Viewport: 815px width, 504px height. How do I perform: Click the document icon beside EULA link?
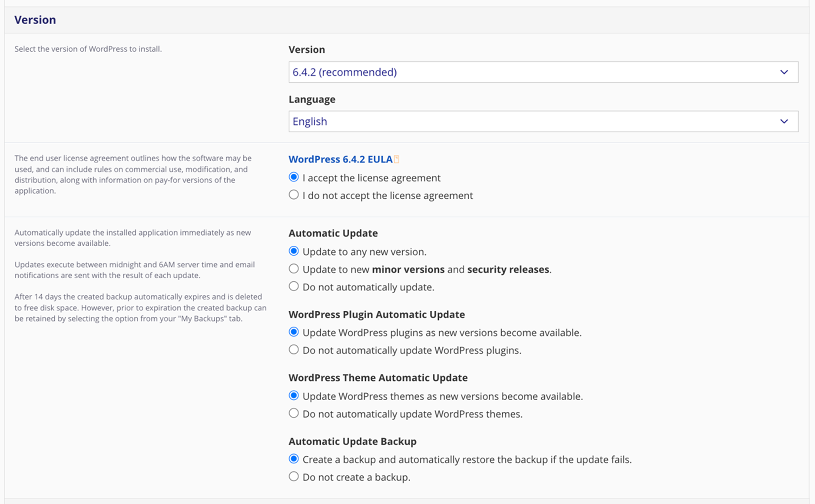397,160
